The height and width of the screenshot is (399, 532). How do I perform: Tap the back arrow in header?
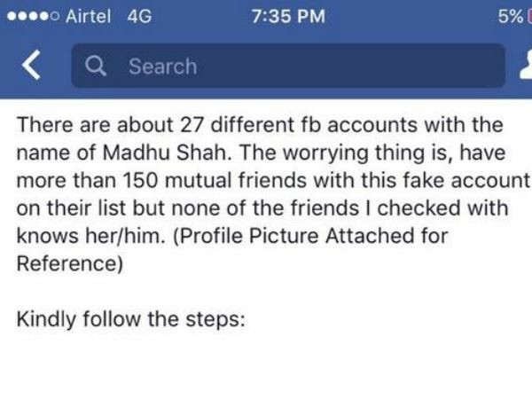tap(32, 66)
